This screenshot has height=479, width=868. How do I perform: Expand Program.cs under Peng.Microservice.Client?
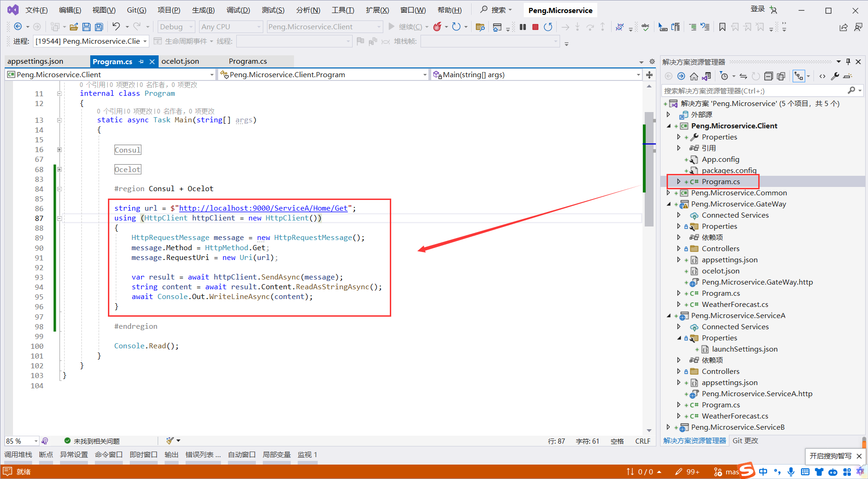click(x=679, y=182)
